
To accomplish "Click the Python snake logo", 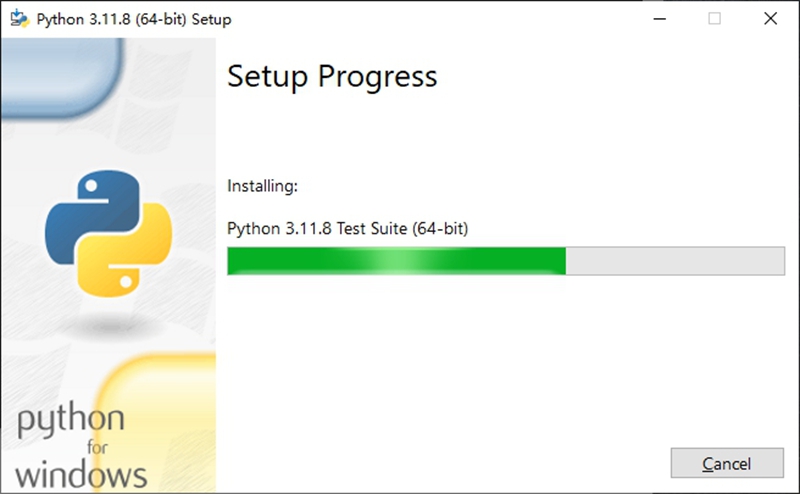I will 108,233.
